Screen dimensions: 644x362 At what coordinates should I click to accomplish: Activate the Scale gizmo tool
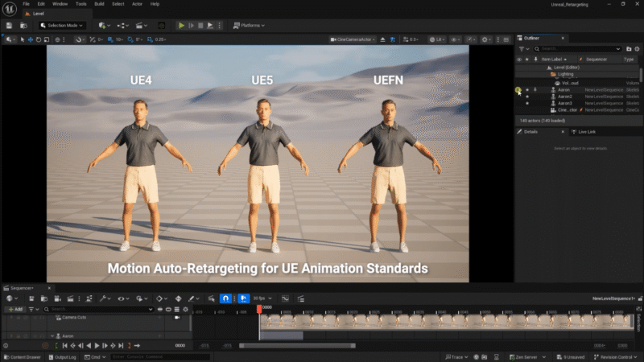click(47, 39)
